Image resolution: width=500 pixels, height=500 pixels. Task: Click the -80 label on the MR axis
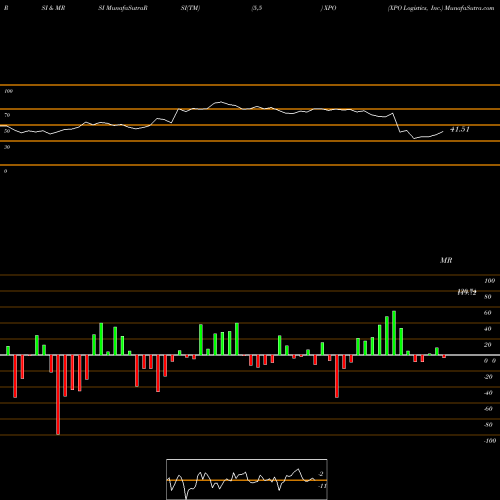(488, 425)
